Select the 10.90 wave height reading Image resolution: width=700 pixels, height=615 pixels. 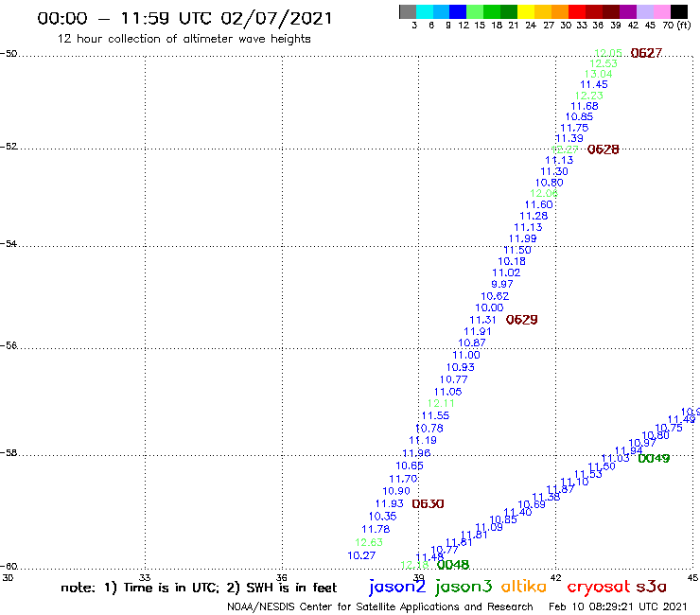coord(396,491)
